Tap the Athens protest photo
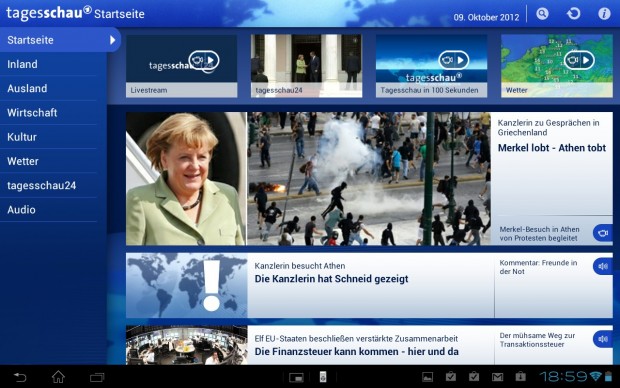620x388 pixels. pyautogui.click(x=369, y=179)
